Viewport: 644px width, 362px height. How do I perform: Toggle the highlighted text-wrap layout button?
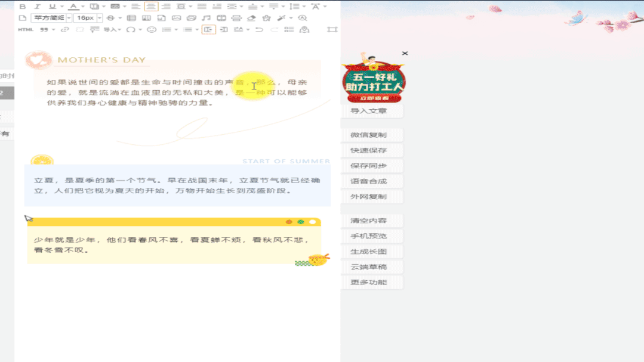tap(209, 30)
